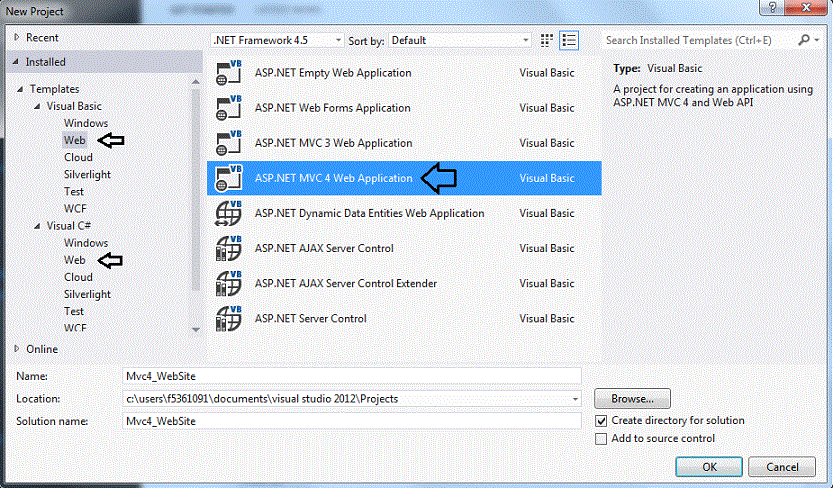Image resolution: width=833 pixels, height=488 pixels.
Task: Click the template tree scrollbar down arrow
Action: pos(196,330)
